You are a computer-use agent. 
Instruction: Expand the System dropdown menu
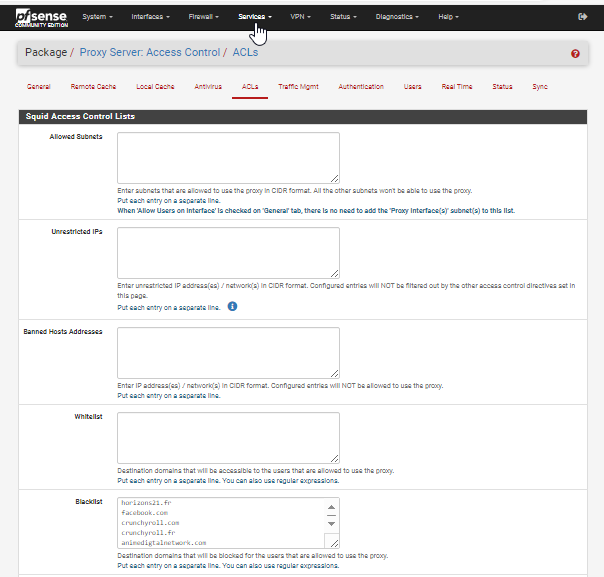[97, 17]
